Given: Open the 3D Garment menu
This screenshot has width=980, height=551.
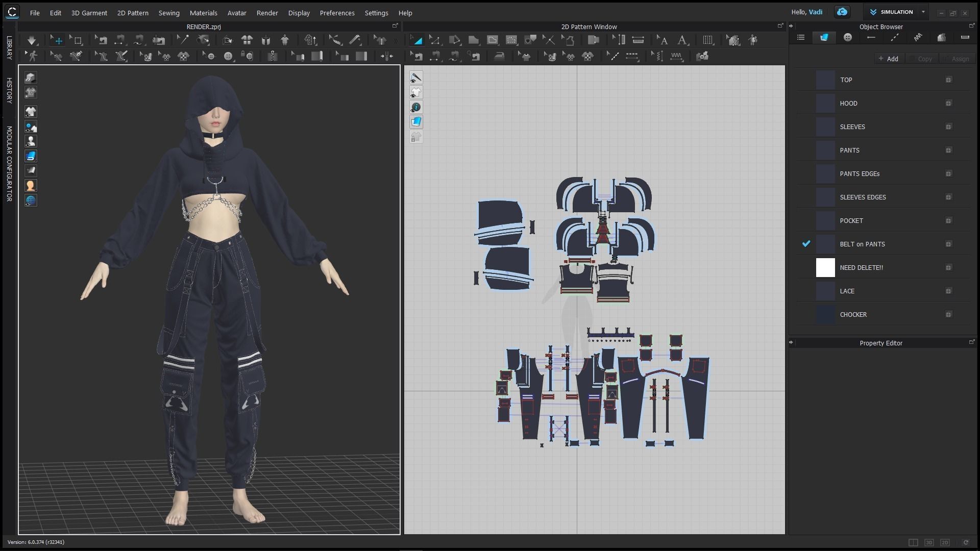Looking at the screenshot, I should [x=89, y=13].
